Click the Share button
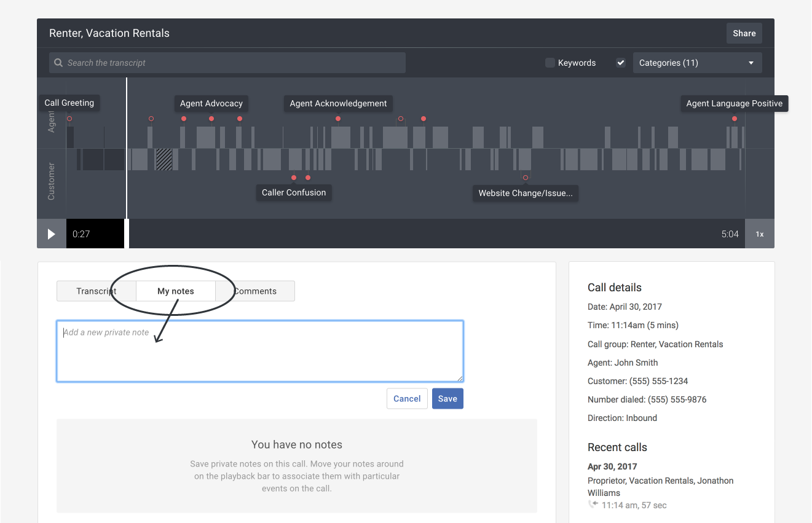The height and width of the screenshot is (523, 812). pos(744,33)
